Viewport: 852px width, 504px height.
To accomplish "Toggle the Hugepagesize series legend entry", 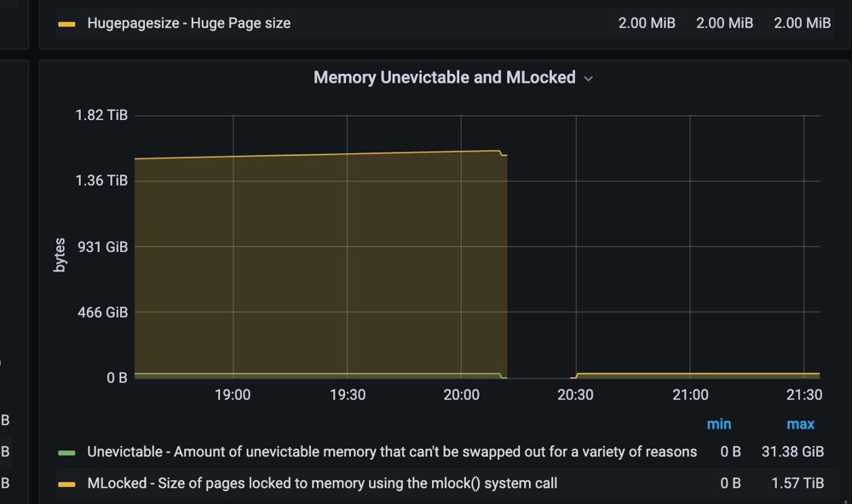I will click(188, 23).
